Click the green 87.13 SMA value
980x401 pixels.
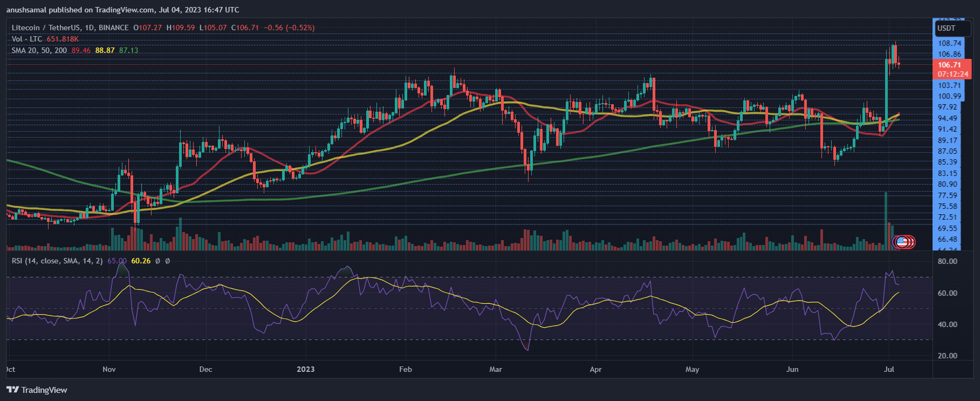click(x=128, y=50)
